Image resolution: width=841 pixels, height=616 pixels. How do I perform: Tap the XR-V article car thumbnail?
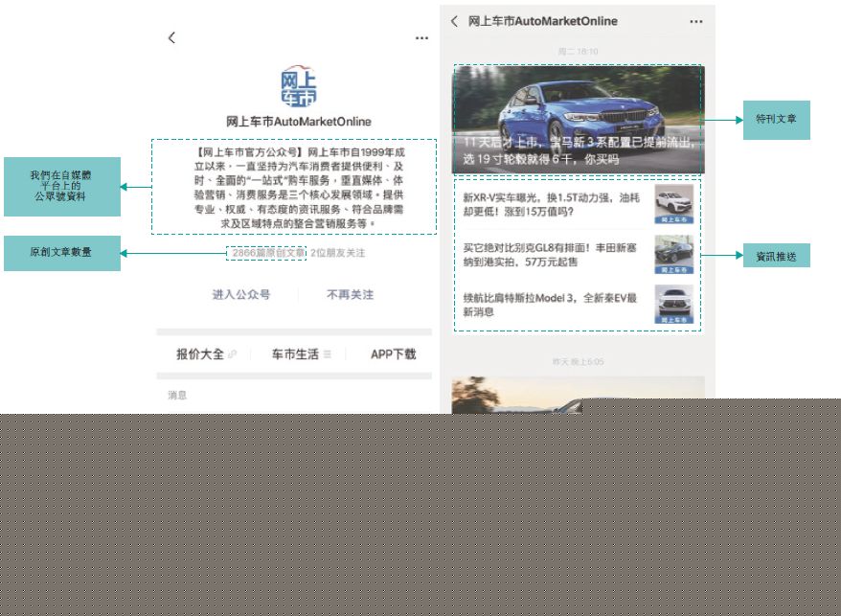[674, 204]
